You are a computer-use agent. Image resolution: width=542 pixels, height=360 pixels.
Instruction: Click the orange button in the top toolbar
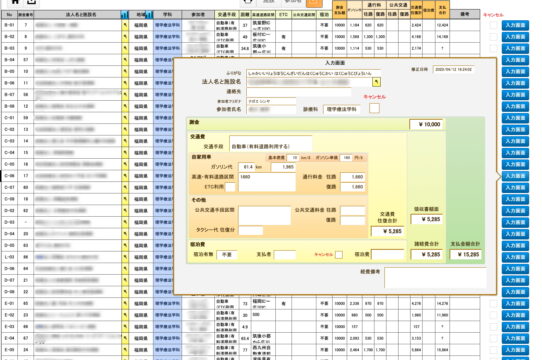314,2
